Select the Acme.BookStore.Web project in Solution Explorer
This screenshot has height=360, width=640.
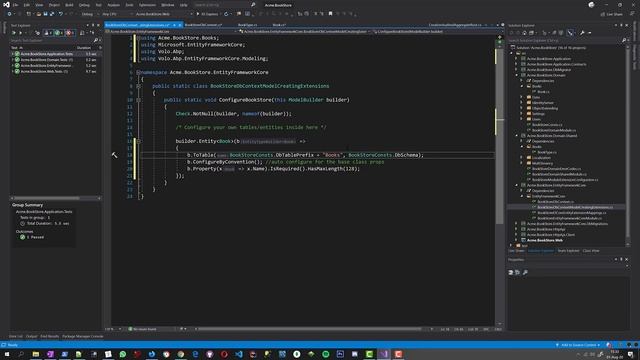point(545,240)
